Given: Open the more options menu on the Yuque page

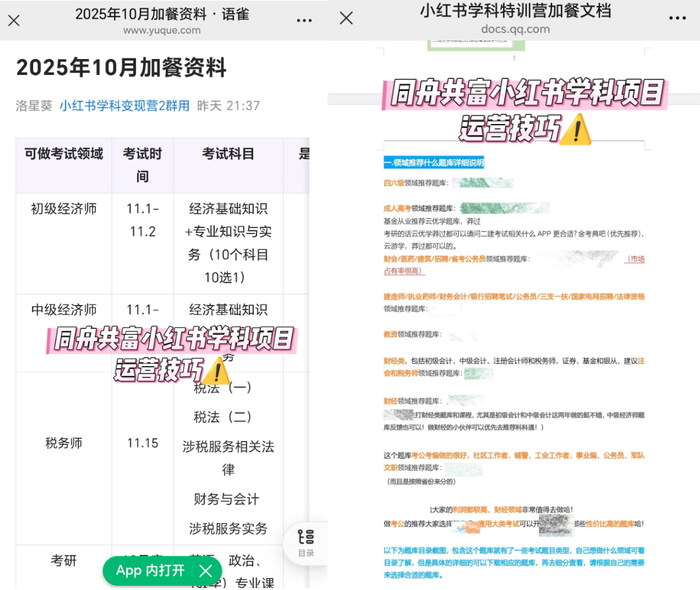Looking at the screenshot, I should [x=304, y=21].
